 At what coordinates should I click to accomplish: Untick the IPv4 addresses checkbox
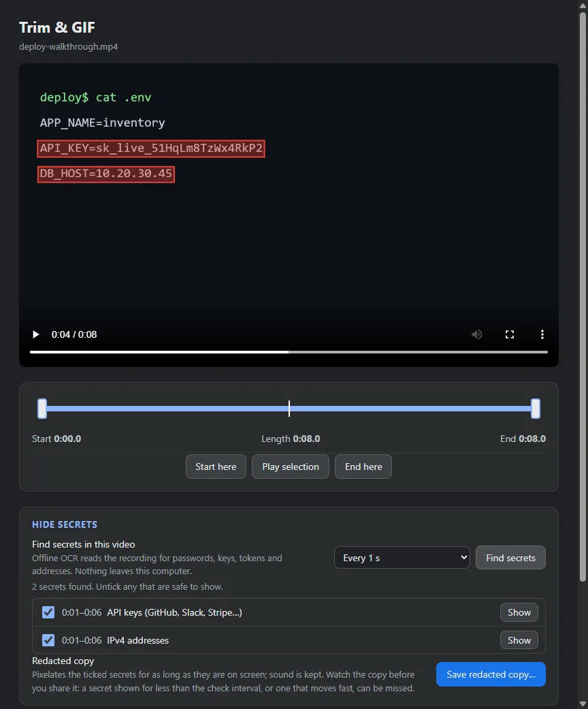(x=48, y=640)
